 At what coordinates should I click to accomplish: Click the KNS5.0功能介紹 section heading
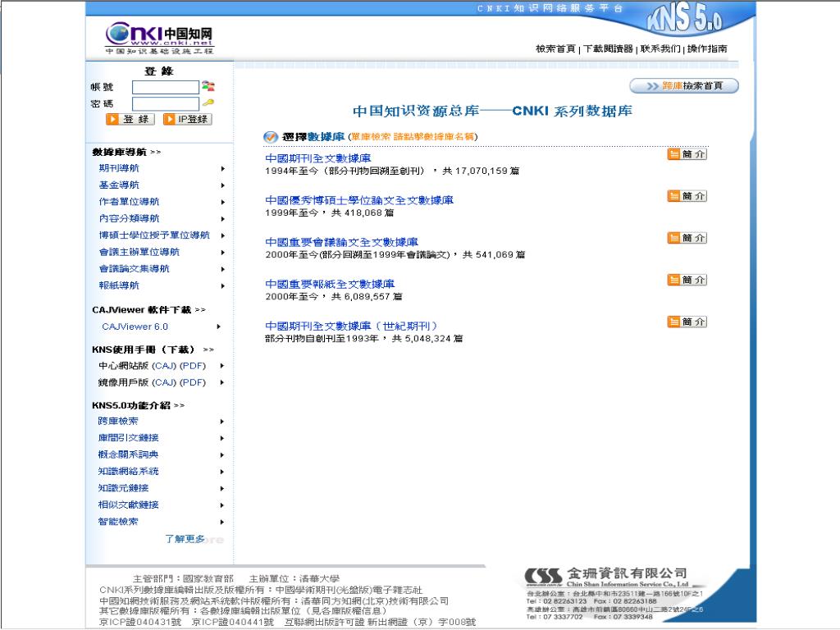click(x=131, y=405)
